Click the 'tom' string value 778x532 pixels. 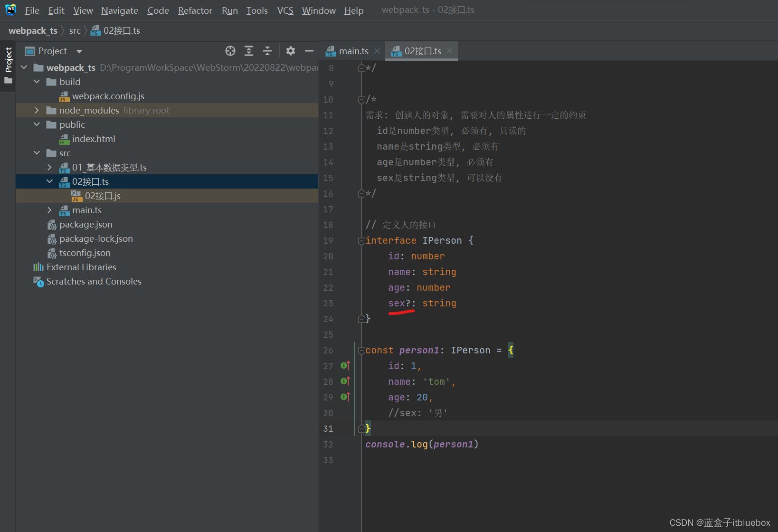436,381
